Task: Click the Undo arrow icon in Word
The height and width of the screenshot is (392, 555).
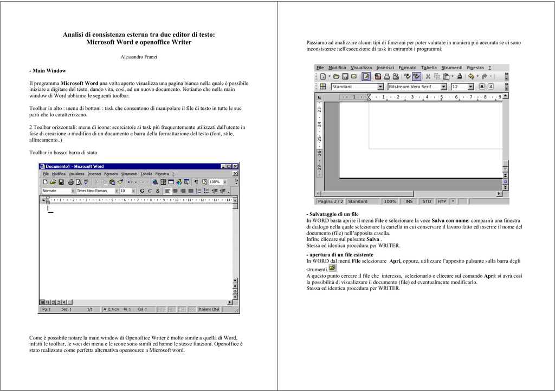Action: click(130, 182)
